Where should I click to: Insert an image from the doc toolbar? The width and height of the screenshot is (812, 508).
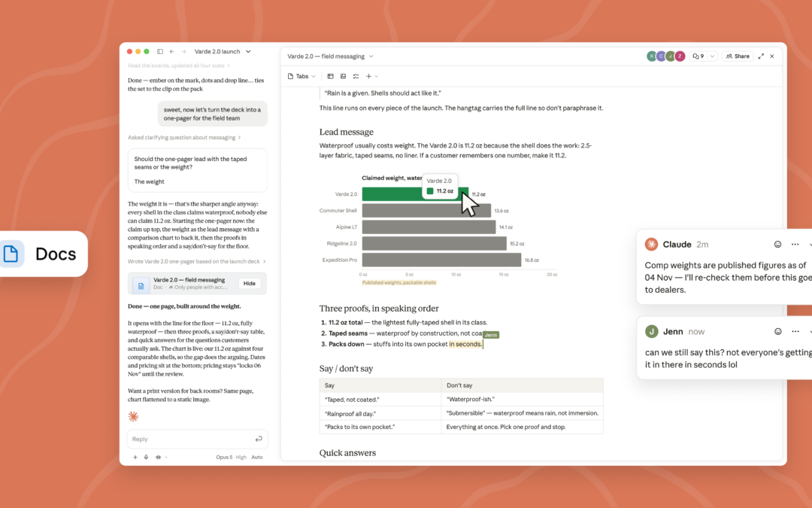(x=343, y=76)
